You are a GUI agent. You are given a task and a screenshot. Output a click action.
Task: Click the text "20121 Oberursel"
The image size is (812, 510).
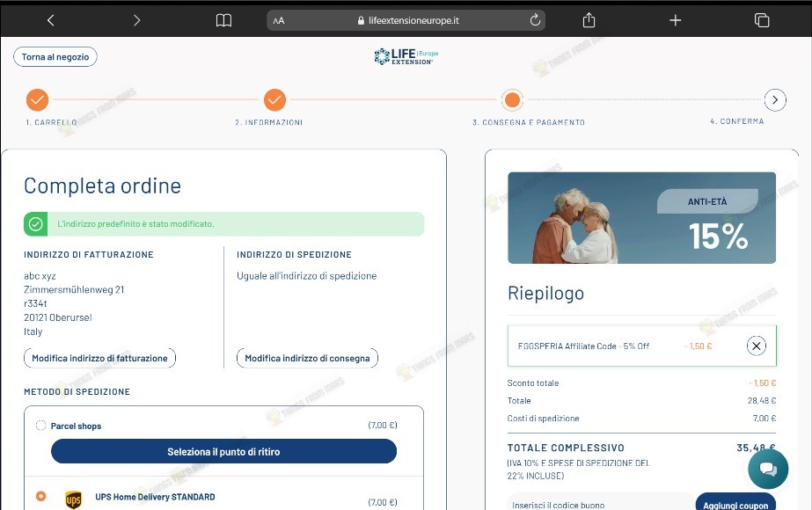pos(58,317)
